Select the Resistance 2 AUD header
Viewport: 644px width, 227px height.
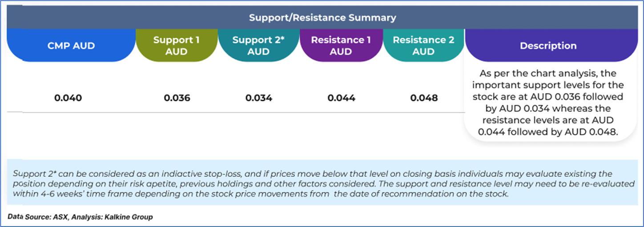[423, 46]
